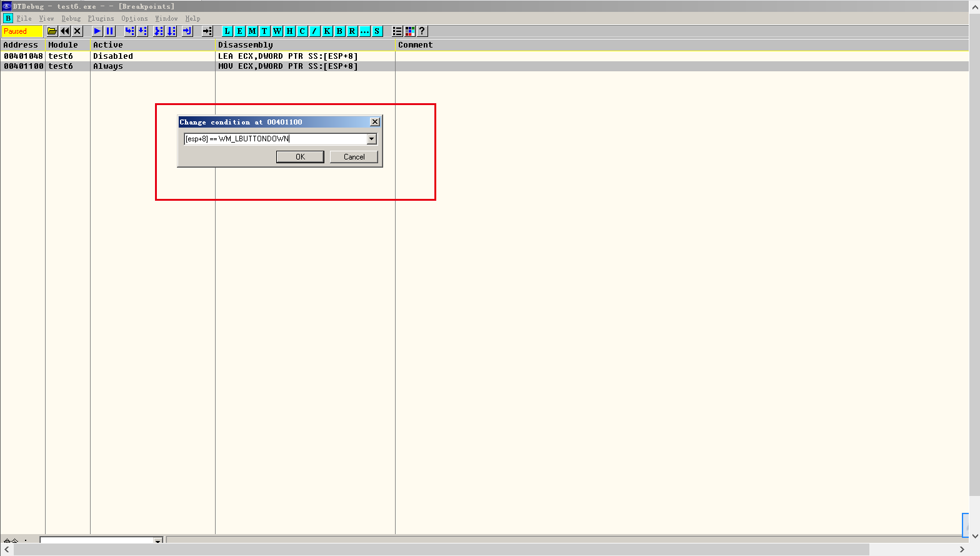Viewport: 980px width, 556px height.
Task: Open the B window system menu icon
Action: click(x=8, y=18)
